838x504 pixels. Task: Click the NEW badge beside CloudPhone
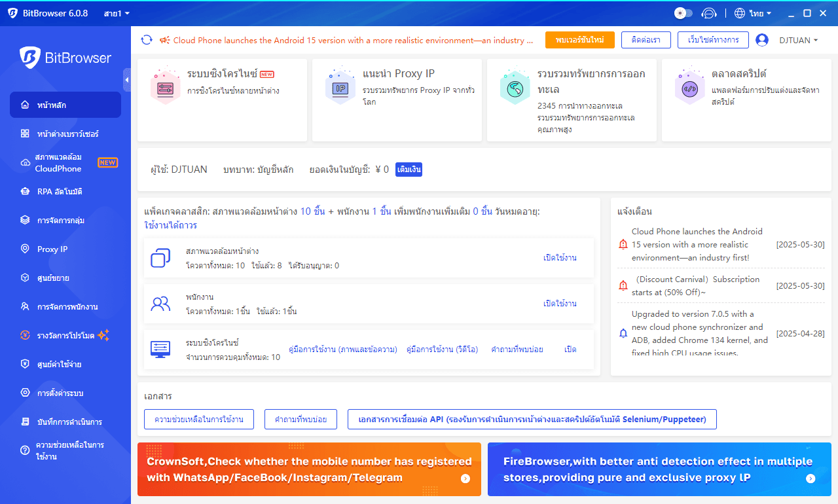point(107,162)
